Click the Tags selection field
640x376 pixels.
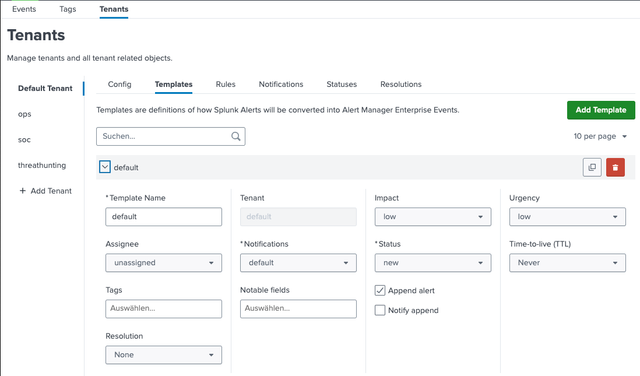164,309
